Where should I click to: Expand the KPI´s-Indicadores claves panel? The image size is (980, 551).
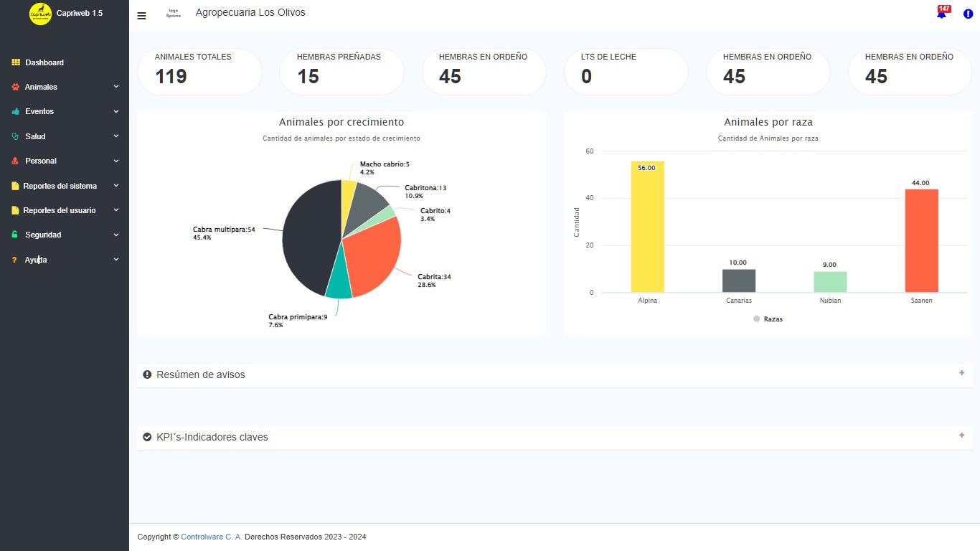click(x=961, y=435)
